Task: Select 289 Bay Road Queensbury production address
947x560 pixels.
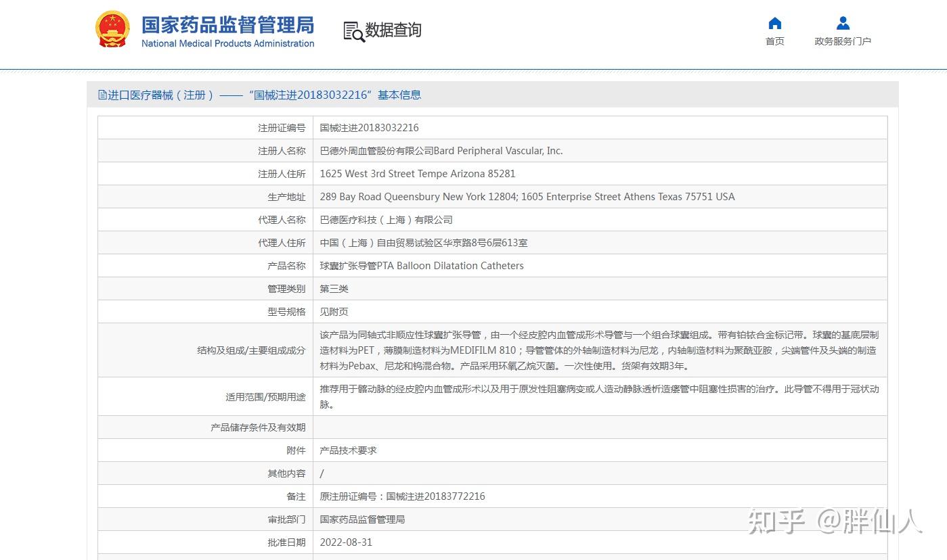Action: (527, 197)
